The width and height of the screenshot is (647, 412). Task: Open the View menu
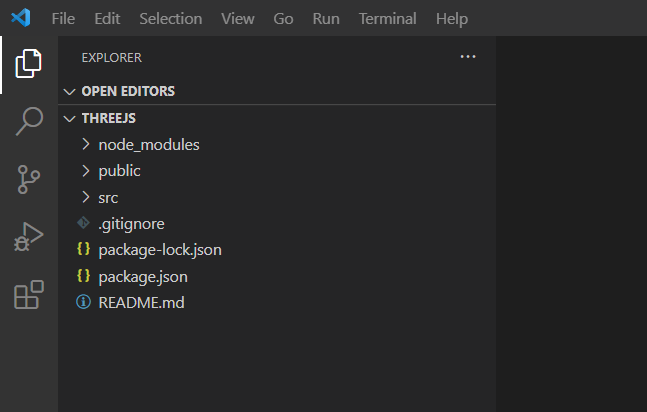pyautogui.click(x=238, y=19)
